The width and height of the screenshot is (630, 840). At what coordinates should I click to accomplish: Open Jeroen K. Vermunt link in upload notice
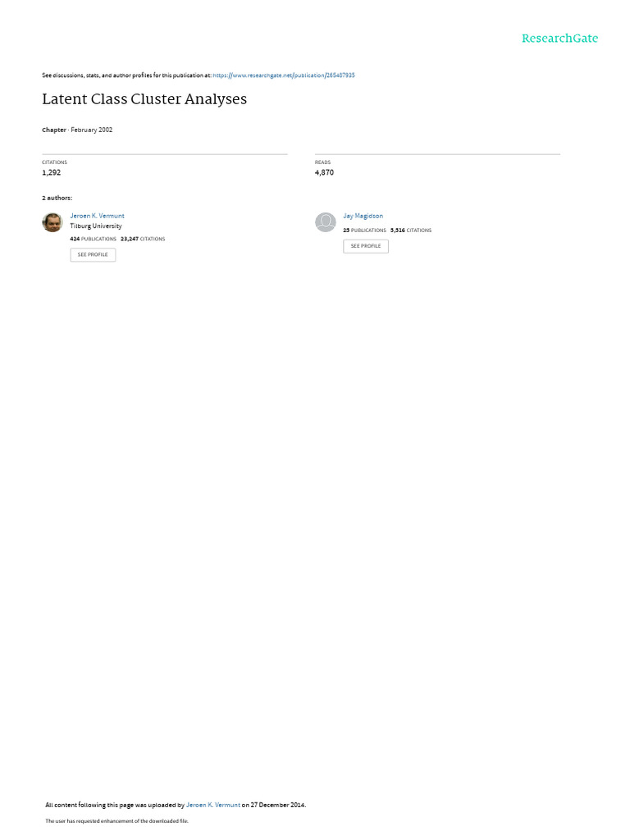point(213,805)
